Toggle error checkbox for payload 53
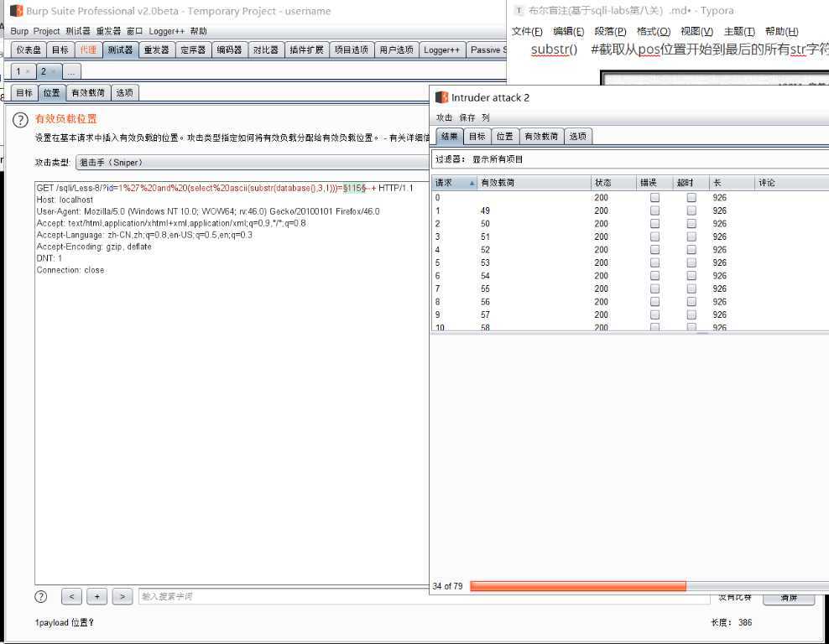The image size is (829, 644). point(654,262)
